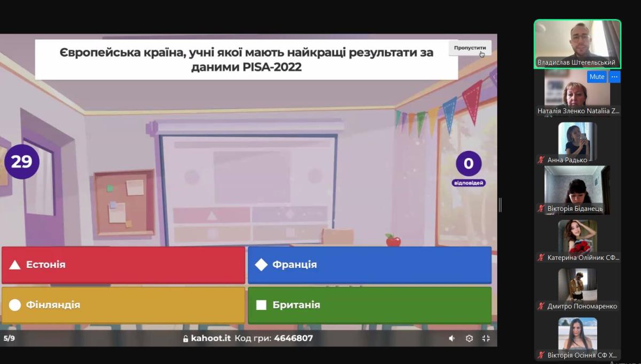Click the muted mic icon beside Катерина Олійник
Image resolution: width=641 pixels, height=364 pixels.
(x=541, y=258)
